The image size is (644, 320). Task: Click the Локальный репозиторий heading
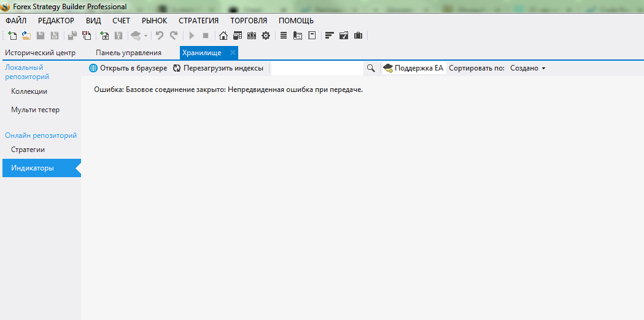(27, 72)
